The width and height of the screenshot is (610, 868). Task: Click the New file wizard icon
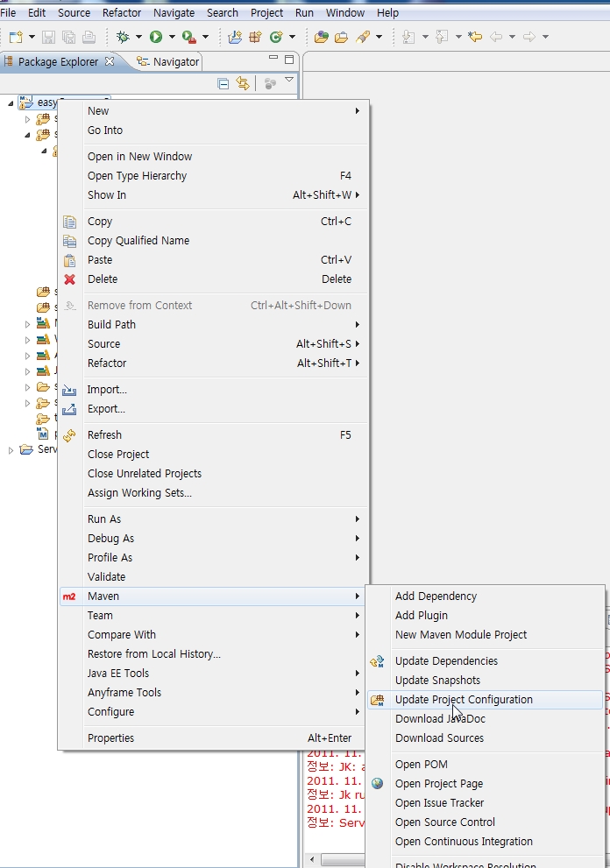click(x=16, y=37)
